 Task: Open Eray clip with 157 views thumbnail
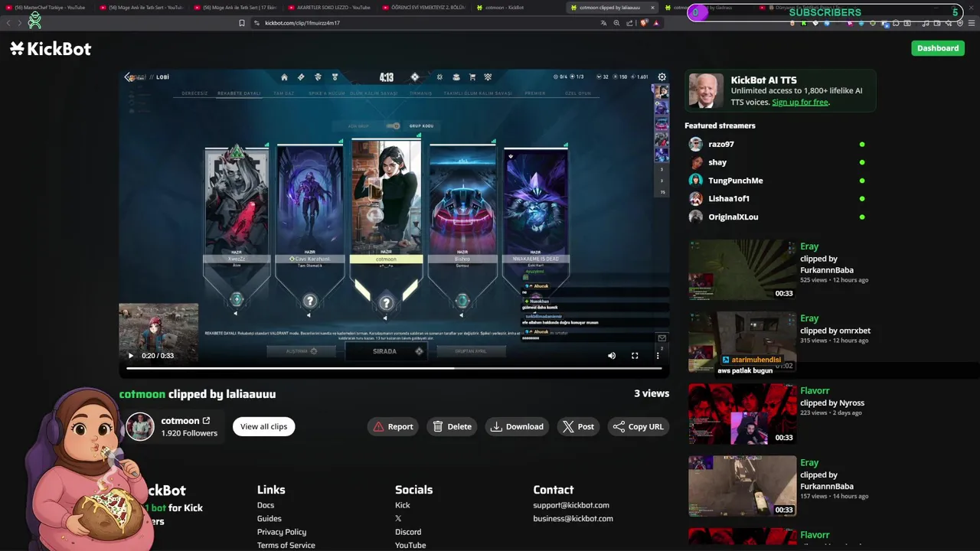click(x=742, y=486)
